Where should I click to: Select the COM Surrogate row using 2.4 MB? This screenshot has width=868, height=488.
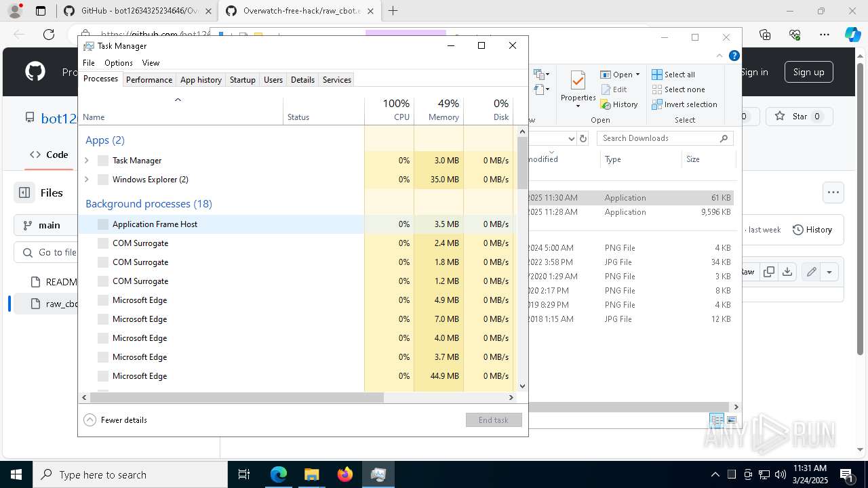(296, 243)
